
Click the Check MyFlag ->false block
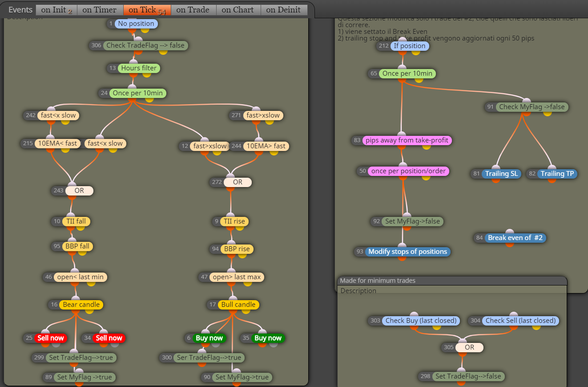pyautogui.click(x=532, y=107)
